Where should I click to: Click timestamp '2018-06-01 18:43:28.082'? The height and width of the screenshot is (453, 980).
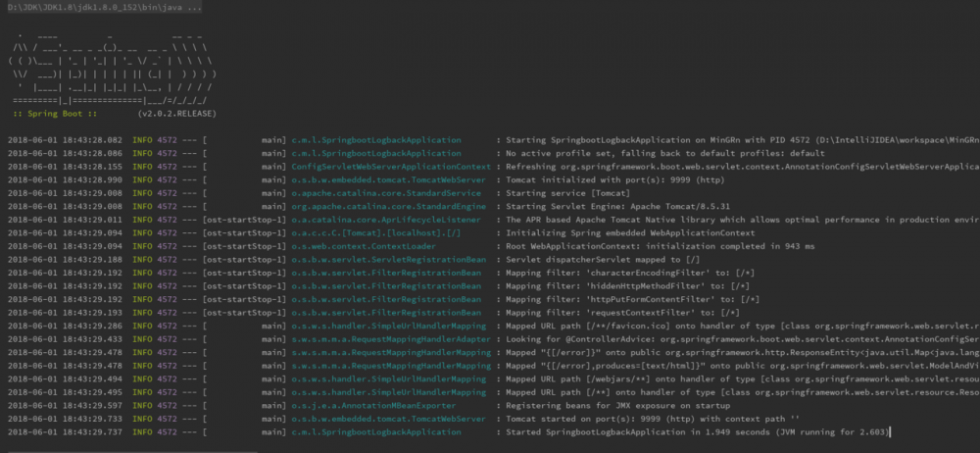click(65, 140)
